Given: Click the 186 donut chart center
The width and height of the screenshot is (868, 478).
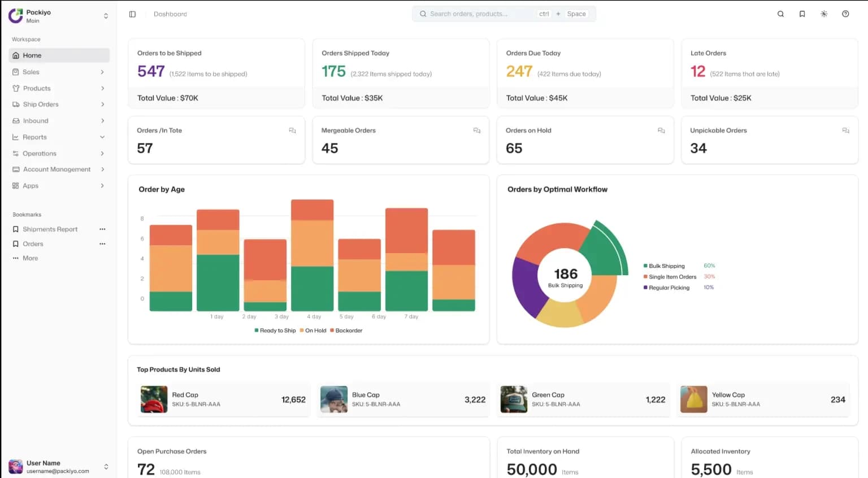Looking at the screenshot, I should pyautogui.click(x=566, y=274).
